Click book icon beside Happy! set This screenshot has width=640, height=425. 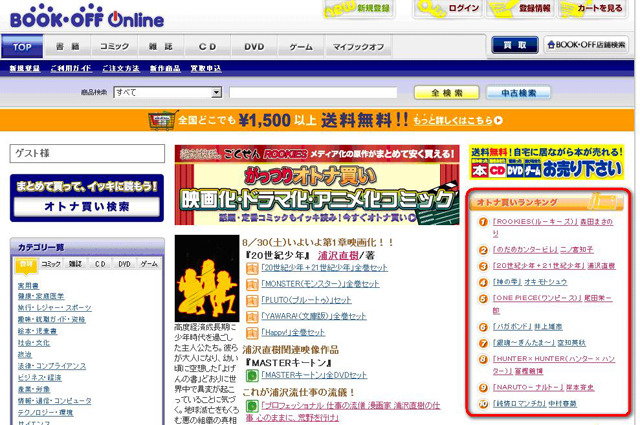(252, 333)
